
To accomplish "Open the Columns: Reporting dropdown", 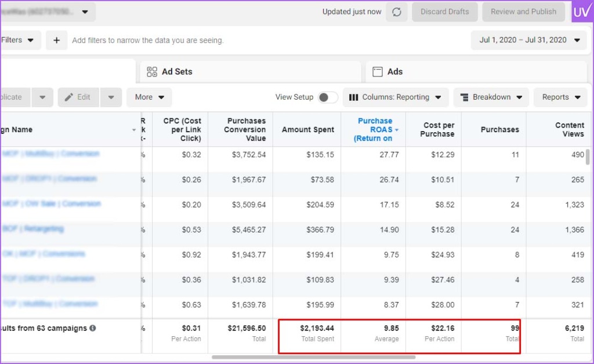I will click(x=395, y=97).
